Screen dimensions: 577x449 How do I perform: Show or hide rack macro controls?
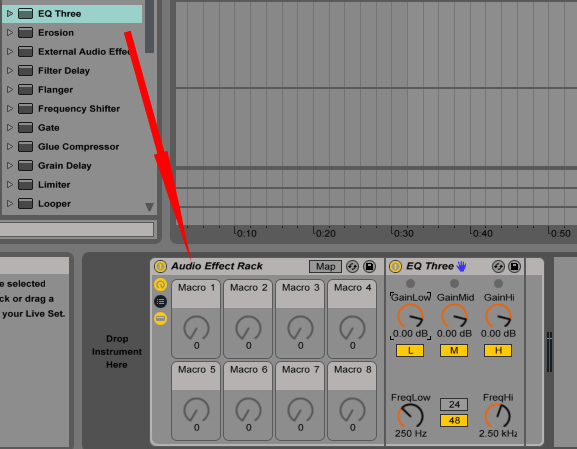point(160,284)
